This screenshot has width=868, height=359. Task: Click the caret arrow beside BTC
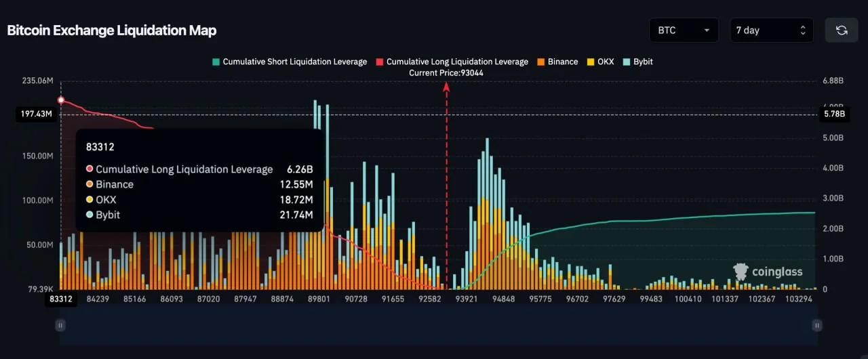coord(707,30)
